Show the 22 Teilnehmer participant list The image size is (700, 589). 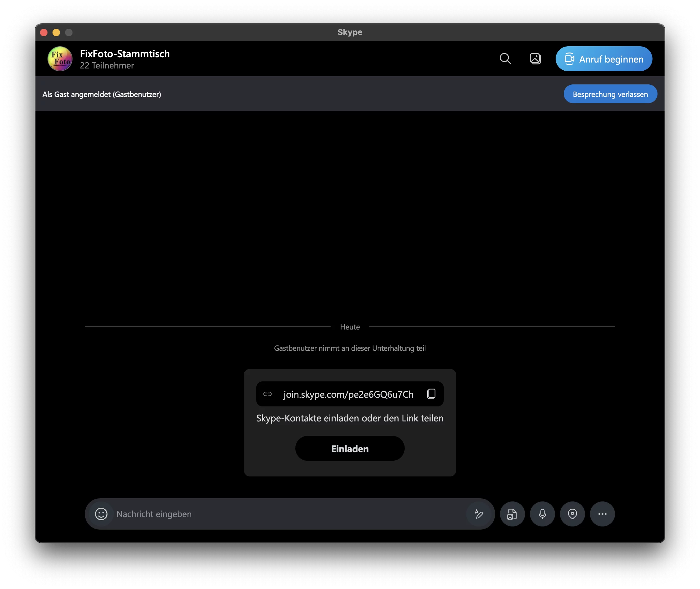point(107,65)
